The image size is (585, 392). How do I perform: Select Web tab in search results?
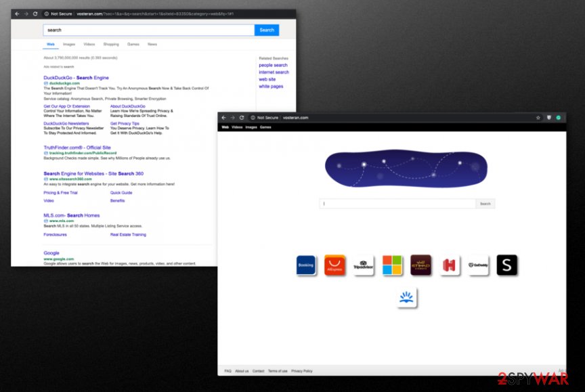(x=51, y=45)
